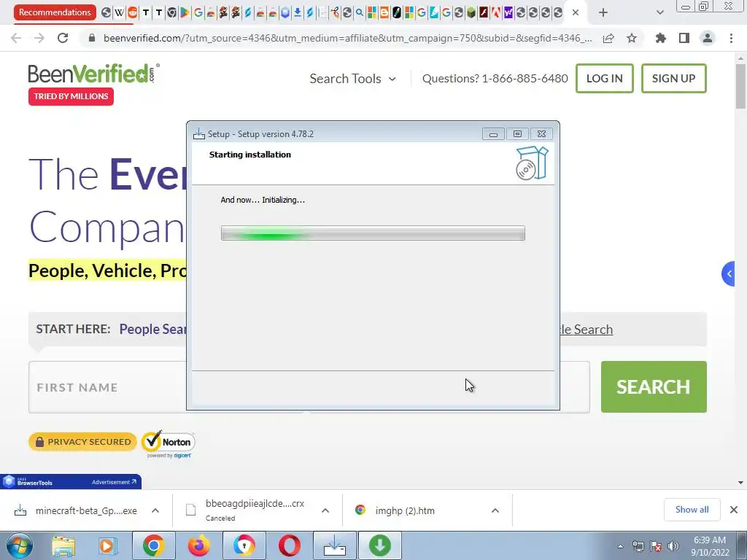Click the scrollbar down arrow
Image resolution: width=747 pixels, height=560 pixels.
(740, 483)
